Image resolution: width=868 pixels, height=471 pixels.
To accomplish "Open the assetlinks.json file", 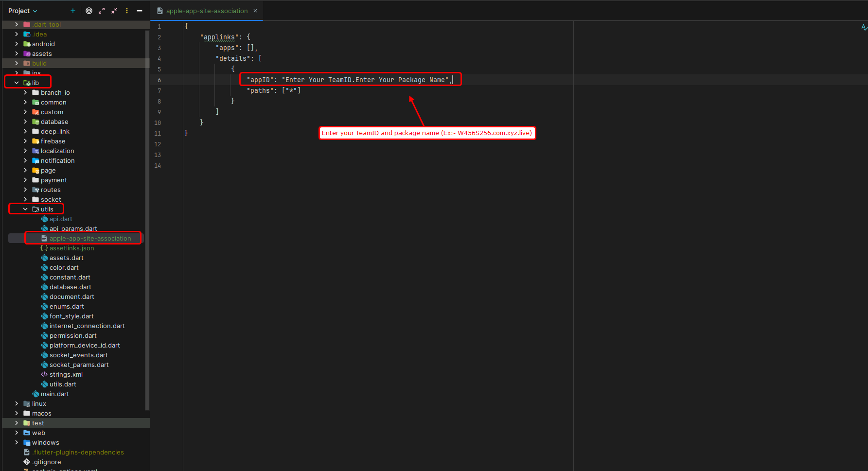I will pyautogui.click(x=71, y=248).
